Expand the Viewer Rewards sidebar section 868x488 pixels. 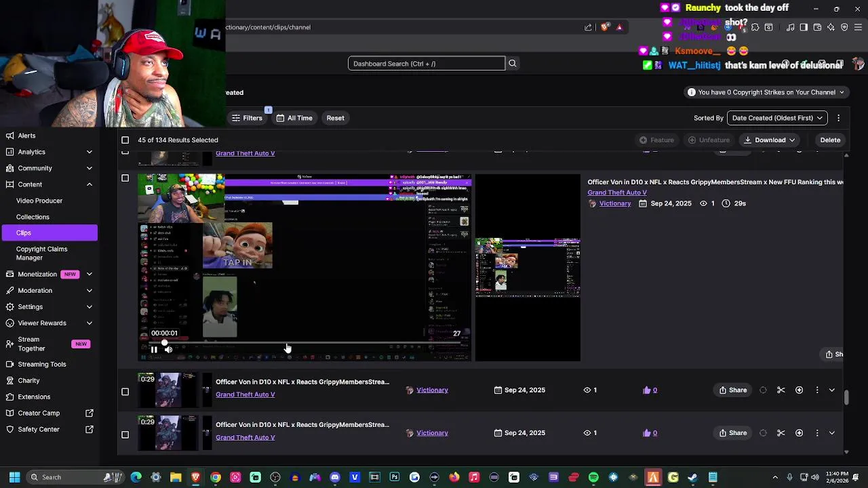tap(89, 323)
